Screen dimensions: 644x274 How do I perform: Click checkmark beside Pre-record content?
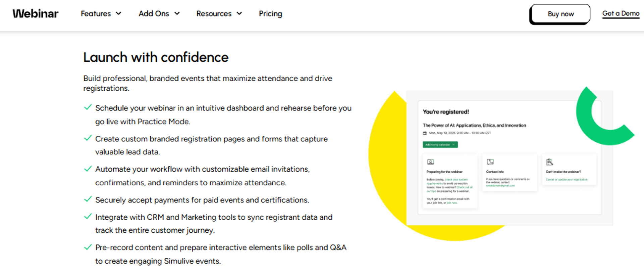(x=88, y=247)
